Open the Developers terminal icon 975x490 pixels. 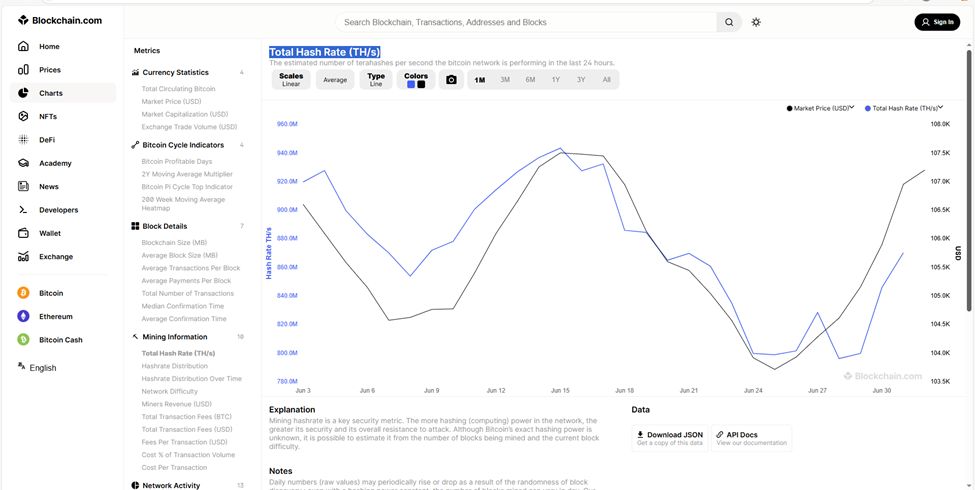click(x=23, y=210)
